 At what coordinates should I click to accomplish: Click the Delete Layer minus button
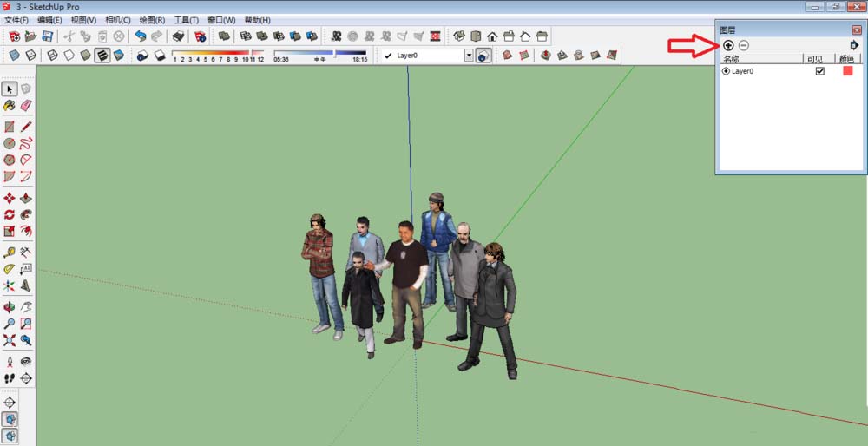744,45
